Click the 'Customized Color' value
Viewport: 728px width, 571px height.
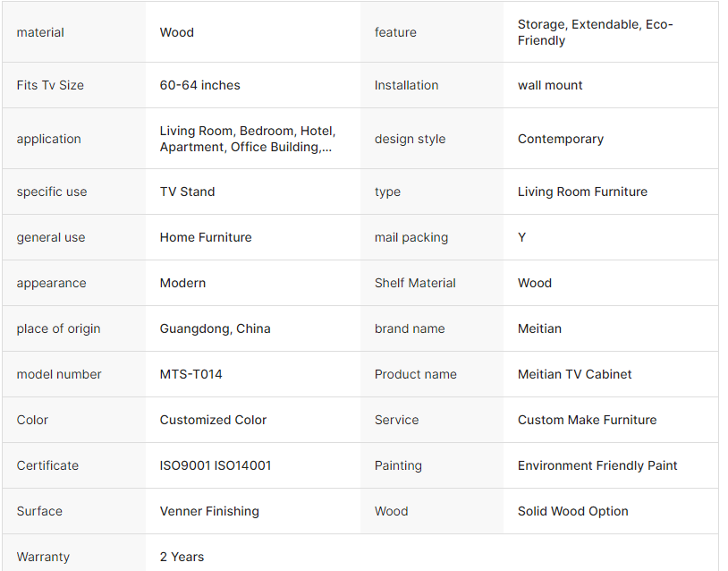tap(213, 420)
